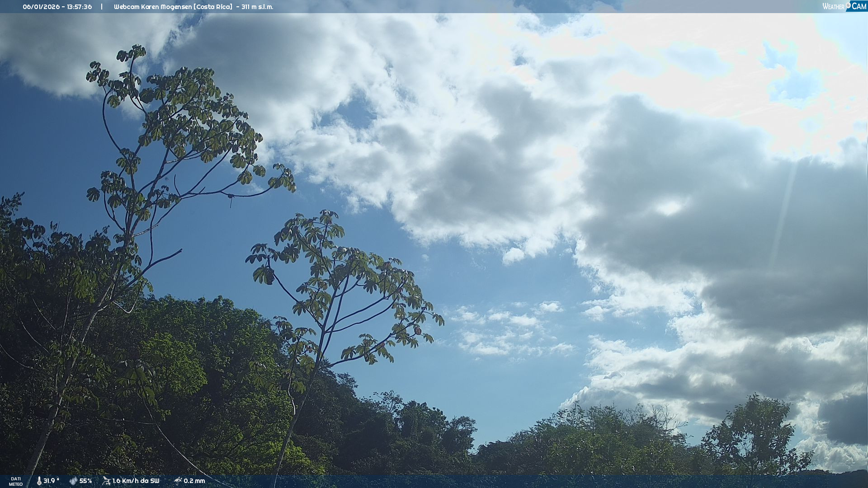Click the [Costa Rica] location text

[x=213, y=7]
